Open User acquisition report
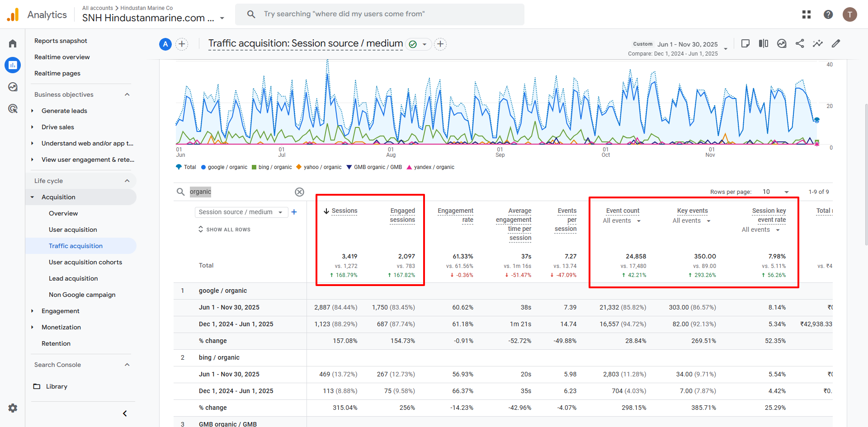This screenshot has width=868, height=427. 73,230
